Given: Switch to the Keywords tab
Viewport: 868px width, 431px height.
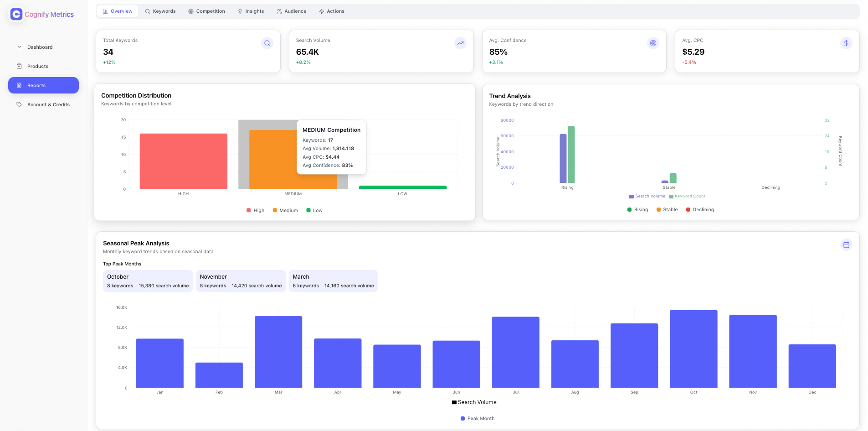Looking at the screenshot, I should coord(160,11).
